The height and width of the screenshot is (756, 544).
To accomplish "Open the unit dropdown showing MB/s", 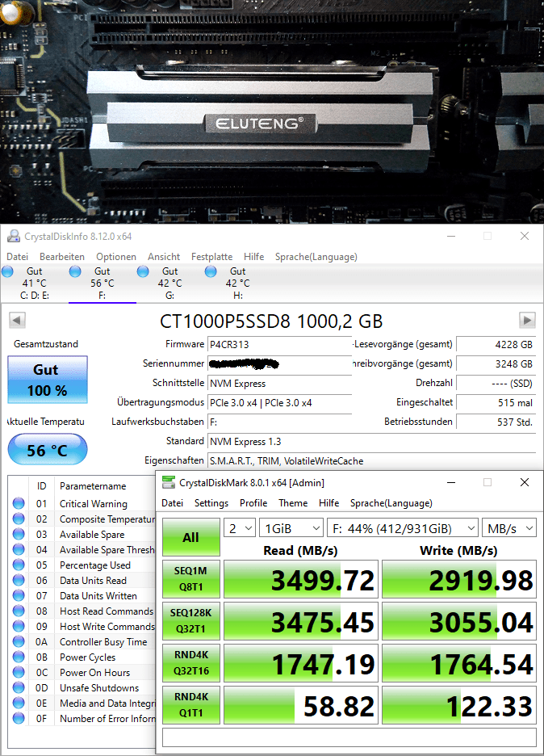I will point(509,528).
